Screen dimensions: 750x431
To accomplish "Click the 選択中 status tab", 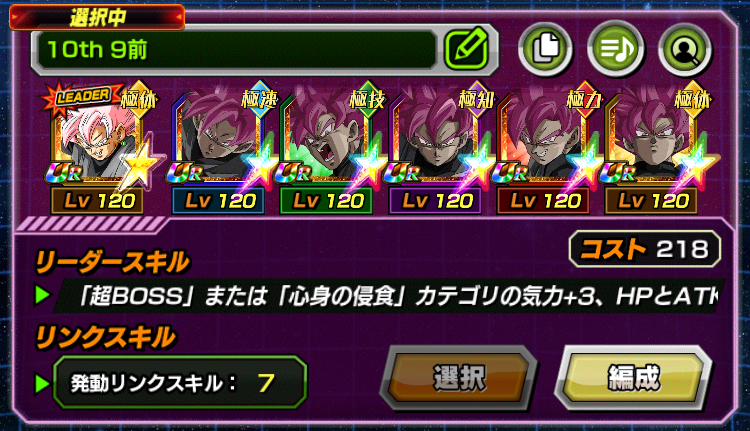I will pyautogui.click(x=97, y=17).
